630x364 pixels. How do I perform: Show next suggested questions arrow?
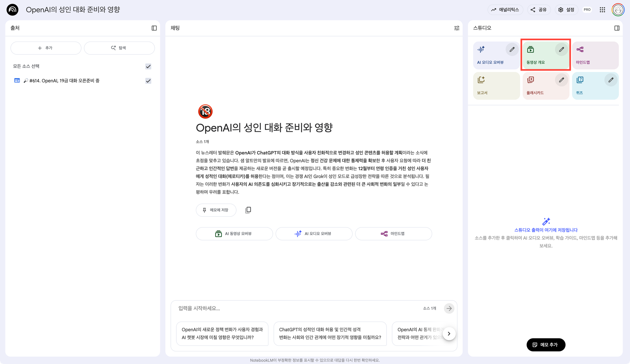pyautogui.click(x=449, y=333)
